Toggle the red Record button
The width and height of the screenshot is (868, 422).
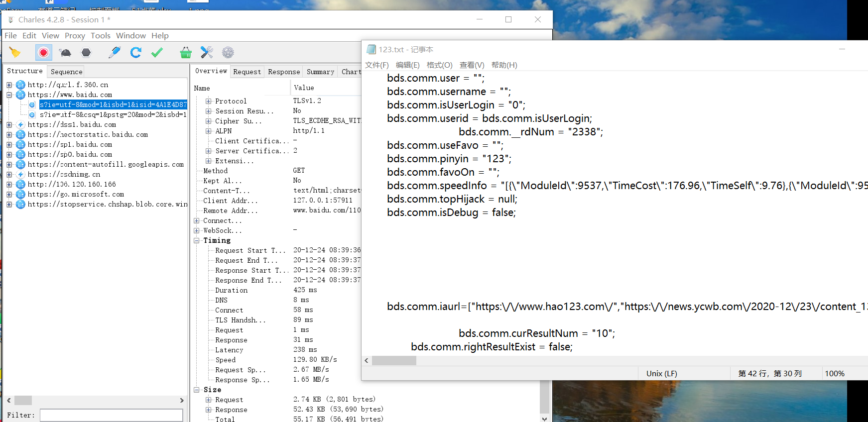click(44, 52)
